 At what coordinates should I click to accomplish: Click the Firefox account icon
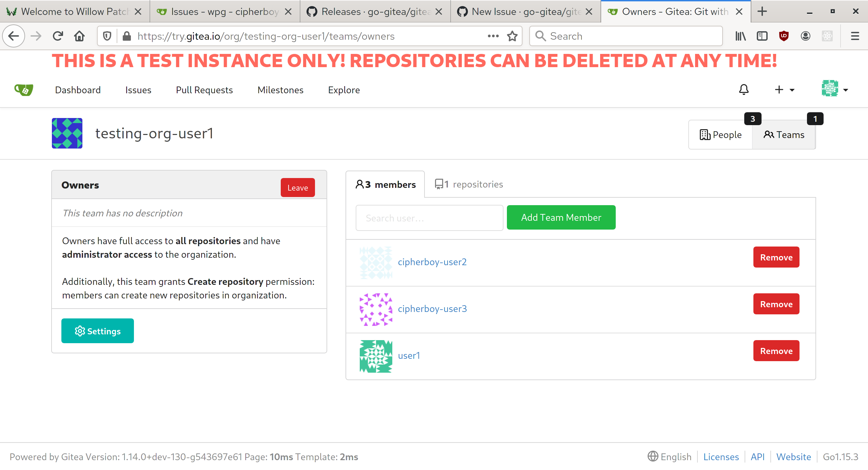pyautogui.click(x=805, y=36)
